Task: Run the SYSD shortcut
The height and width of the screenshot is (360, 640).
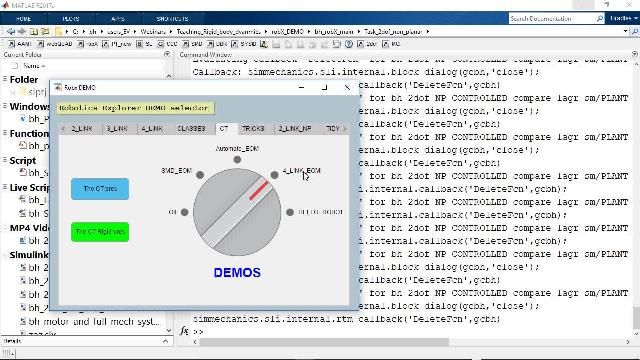Action: click(244, 44)
